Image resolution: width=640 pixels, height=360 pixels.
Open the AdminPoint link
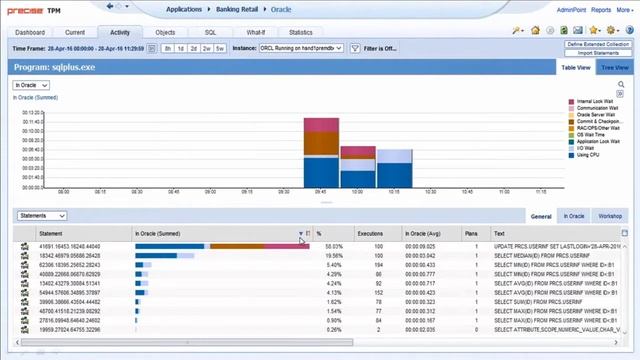click(571, 10)
